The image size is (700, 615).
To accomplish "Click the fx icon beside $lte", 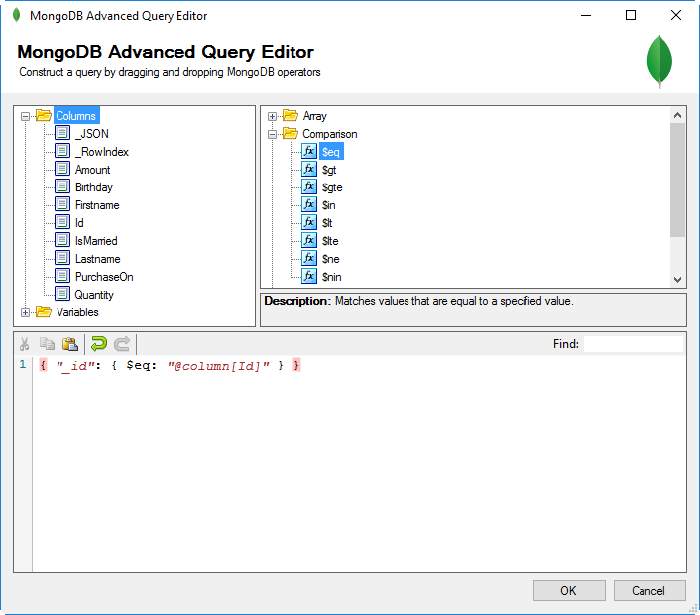I will pos(309,240).
